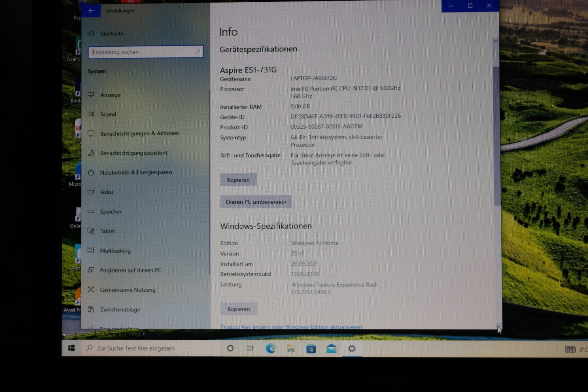Click the Anzeige monitor icon
Image resolution: width=588 pixels, height=392 pixels.
tap(91, 95)
